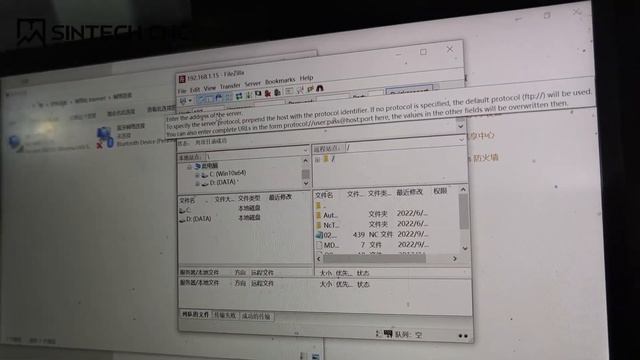640x360 pixels.
Task: Toggle the message log display
Action: (x=201, y=98)
